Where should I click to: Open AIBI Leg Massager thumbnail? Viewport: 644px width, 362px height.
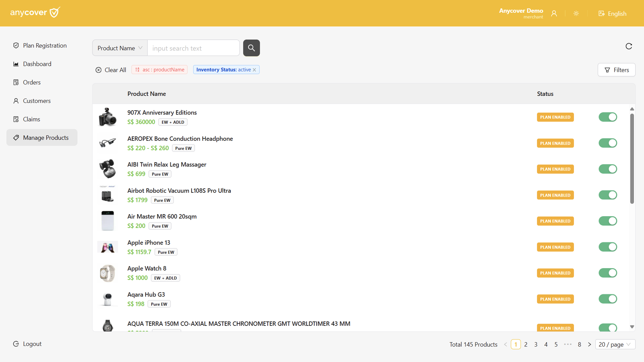[x=108, y=169]
